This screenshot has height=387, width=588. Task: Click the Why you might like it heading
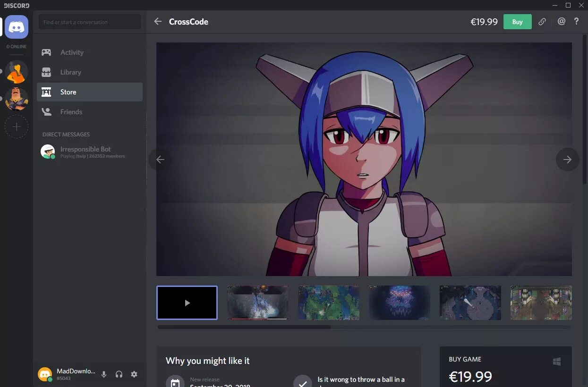208,361
